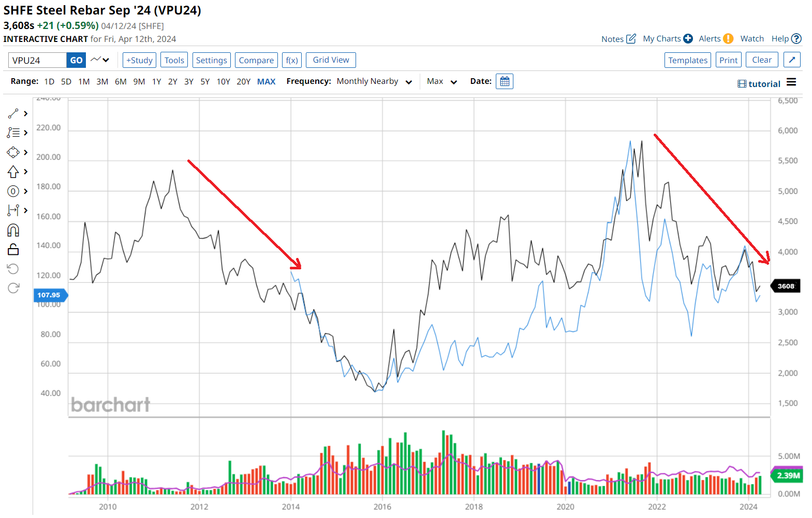Switch to Grid View
The height and width of the screenshot is (518, 812).
coord(331,60)
